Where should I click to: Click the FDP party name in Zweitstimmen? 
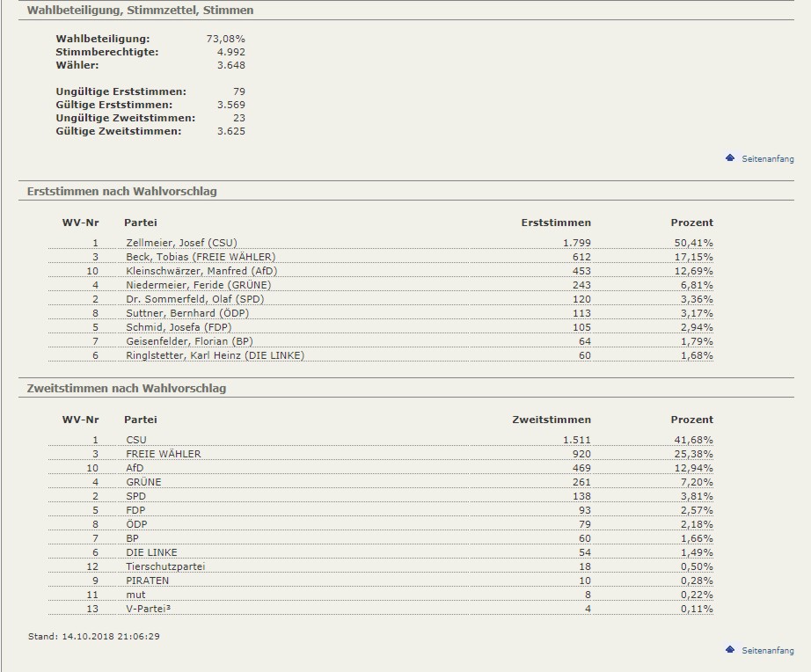coord(135,510)
